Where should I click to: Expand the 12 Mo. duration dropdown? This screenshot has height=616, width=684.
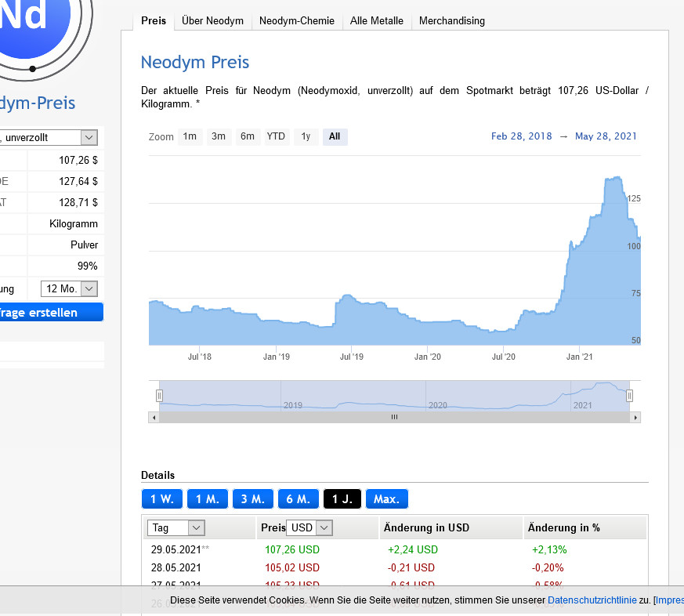(x=69, y=288)
